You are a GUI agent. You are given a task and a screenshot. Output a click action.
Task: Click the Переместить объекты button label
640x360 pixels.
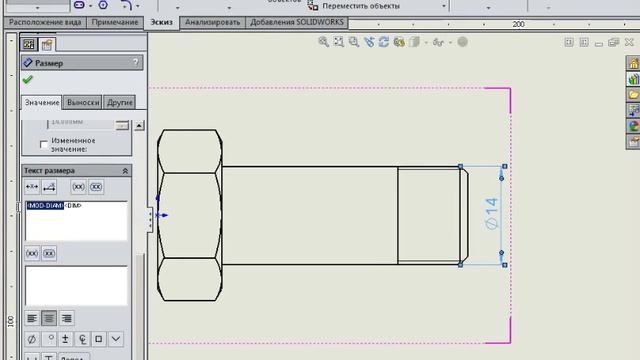point(361,6)
